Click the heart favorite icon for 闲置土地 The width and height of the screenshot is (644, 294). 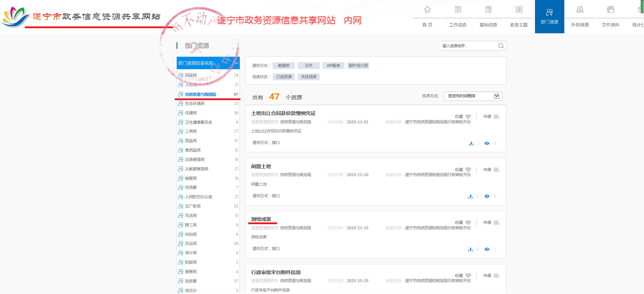[468, 170]
